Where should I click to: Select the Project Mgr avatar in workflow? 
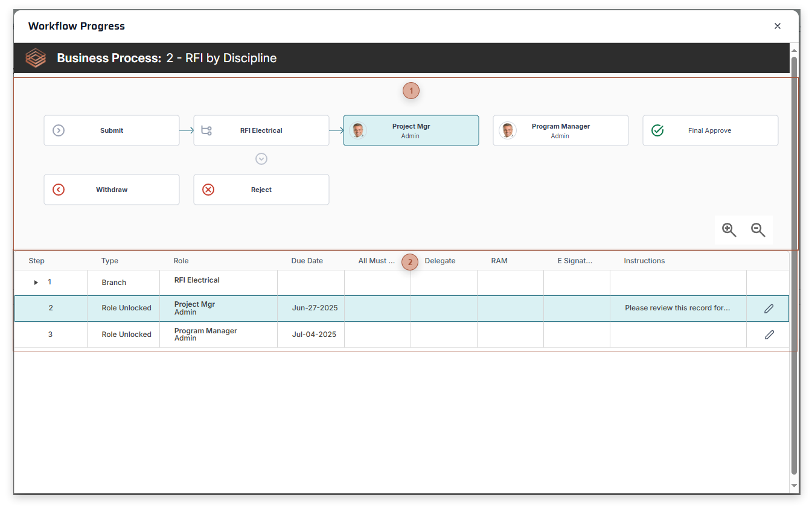click(357, 130)
